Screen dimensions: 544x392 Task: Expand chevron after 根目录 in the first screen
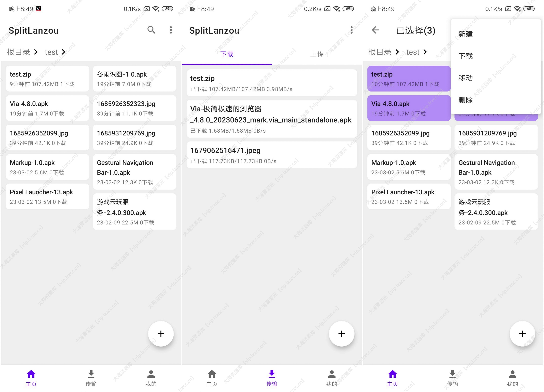pyautogui.click(x=36, y=52)
